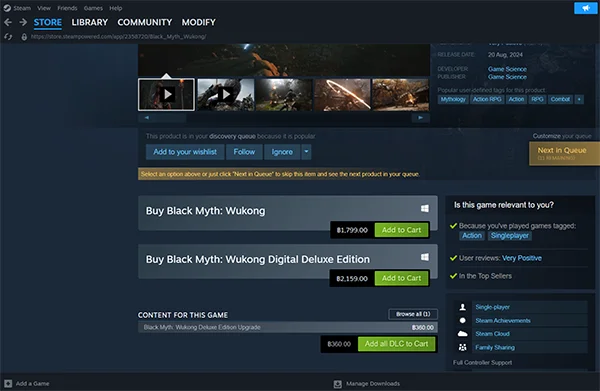
Task: Switch to the STORE tab
Action: (x=48, y=23)
